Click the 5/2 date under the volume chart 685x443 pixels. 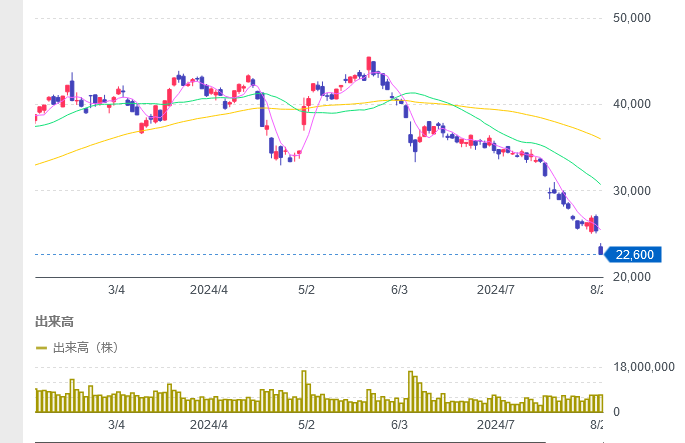click(x=307, y=424)
